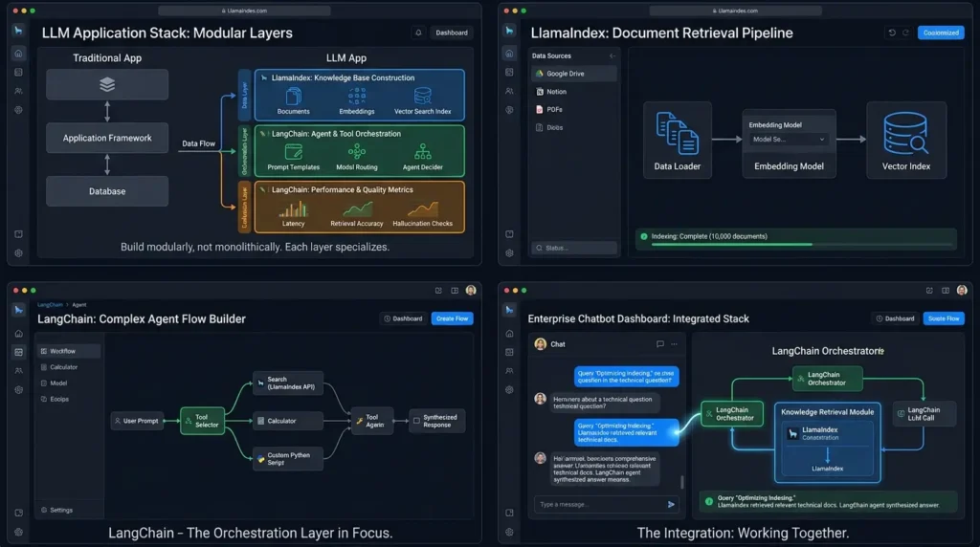Select Vector Search Index icon
Image resolution: width=980 pixels, height=547 pixels.
[422, 97]
